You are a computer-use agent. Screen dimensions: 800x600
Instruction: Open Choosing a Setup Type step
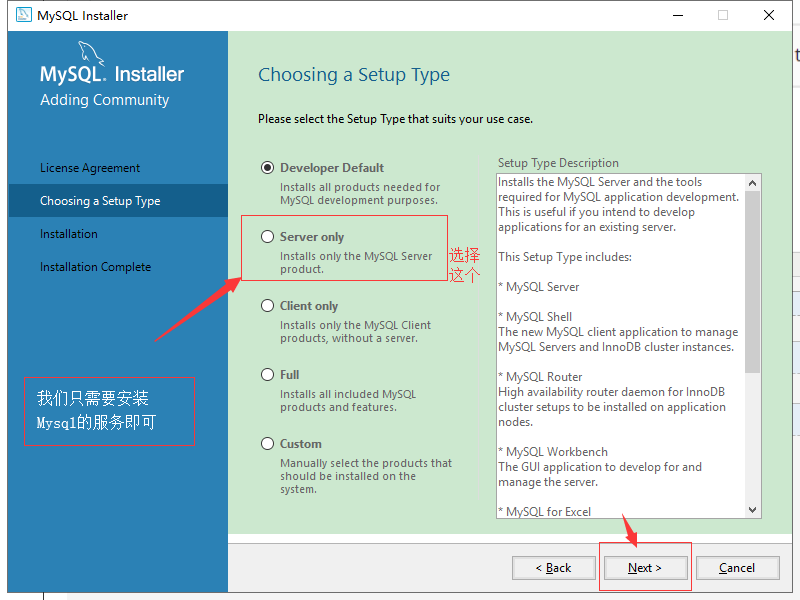[x=118, y=201]
